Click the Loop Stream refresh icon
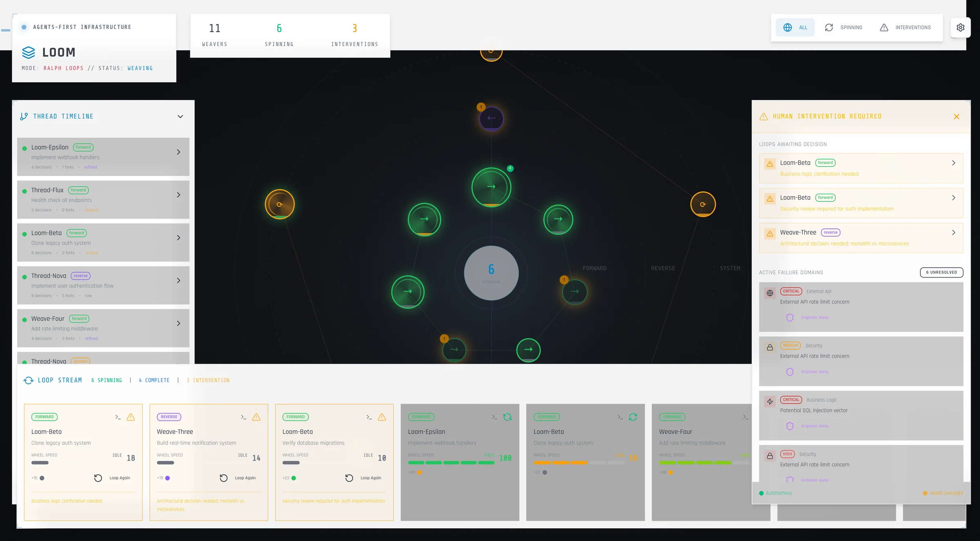Screen dimensions: 980x541 click(x=28, y=380)
